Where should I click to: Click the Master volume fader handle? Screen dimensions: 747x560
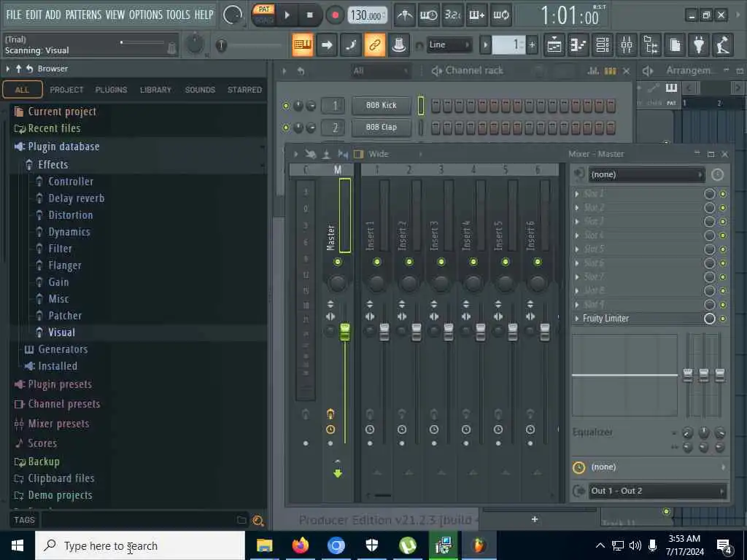click(x=344, y=332)
